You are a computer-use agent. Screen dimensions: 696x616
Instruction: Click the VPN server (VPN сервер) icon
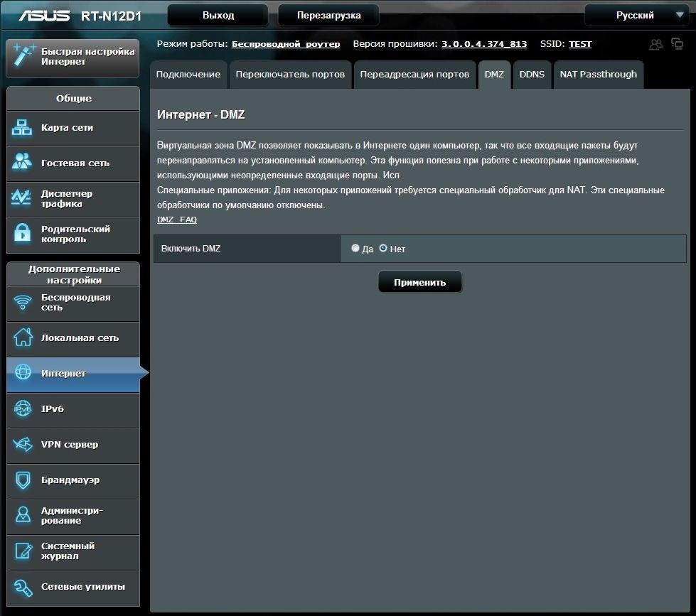pos(23,445)
